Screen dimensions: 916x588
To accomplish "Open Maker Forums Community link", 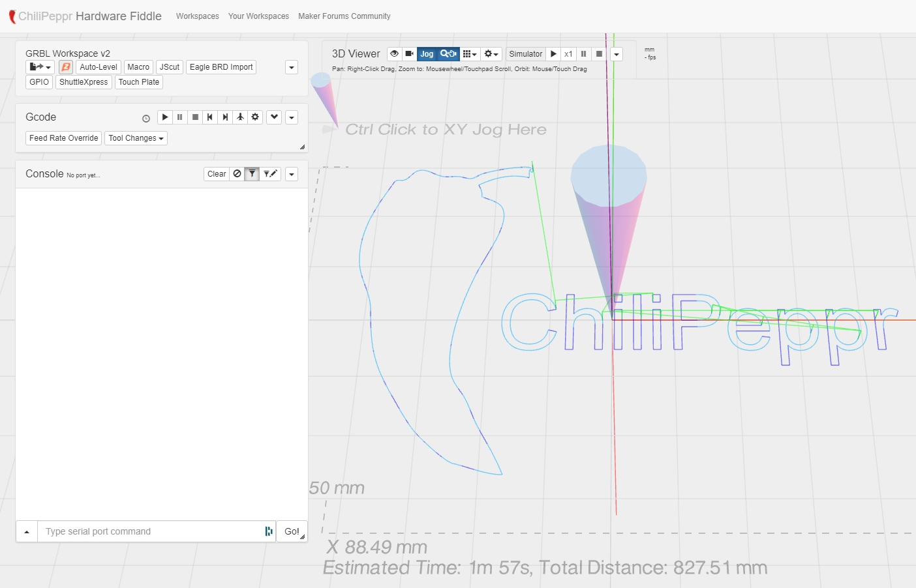I will tap(344, 16).
